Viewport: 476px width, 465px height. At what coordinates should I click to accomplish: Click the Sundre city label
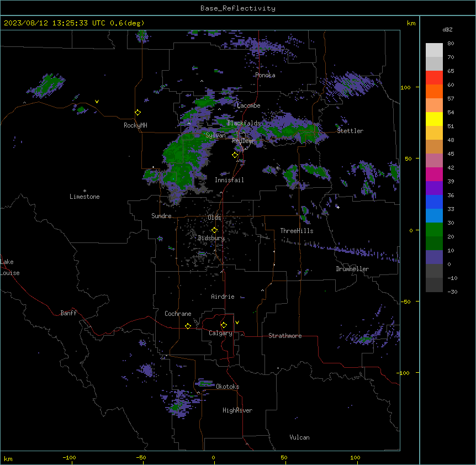tap(161, 216)
